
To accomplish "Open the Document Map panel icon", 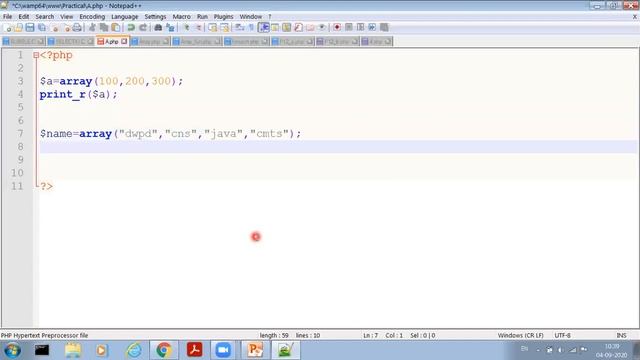I will (287, 27).
